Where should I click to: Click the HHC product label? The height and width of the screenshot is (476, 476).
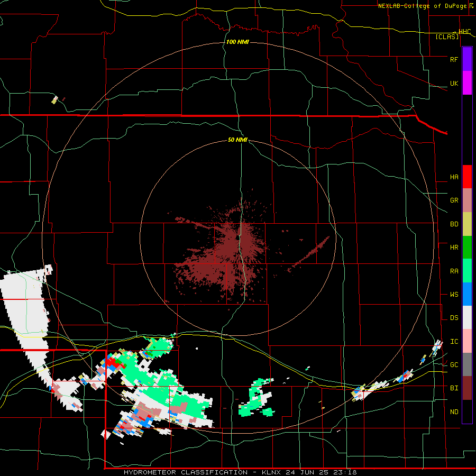(x=464, y=32)
